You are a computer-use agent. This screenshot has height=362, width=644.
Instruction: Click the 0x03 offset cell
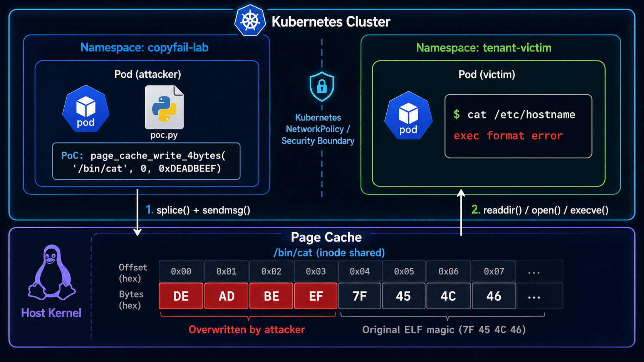pyautogui.click(x=316, y=272)
